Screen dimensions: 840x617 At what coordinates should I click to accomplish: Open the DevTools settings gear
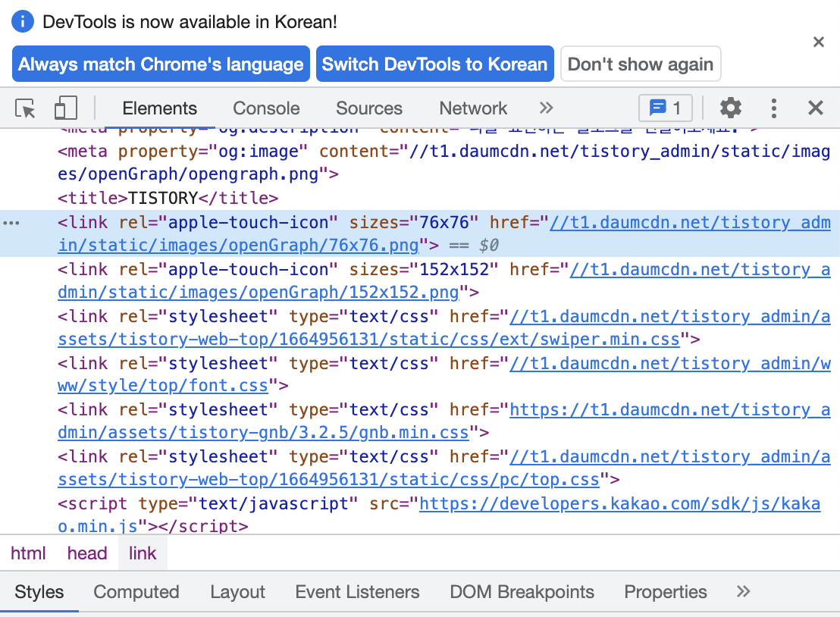click(x=731, y=108)
